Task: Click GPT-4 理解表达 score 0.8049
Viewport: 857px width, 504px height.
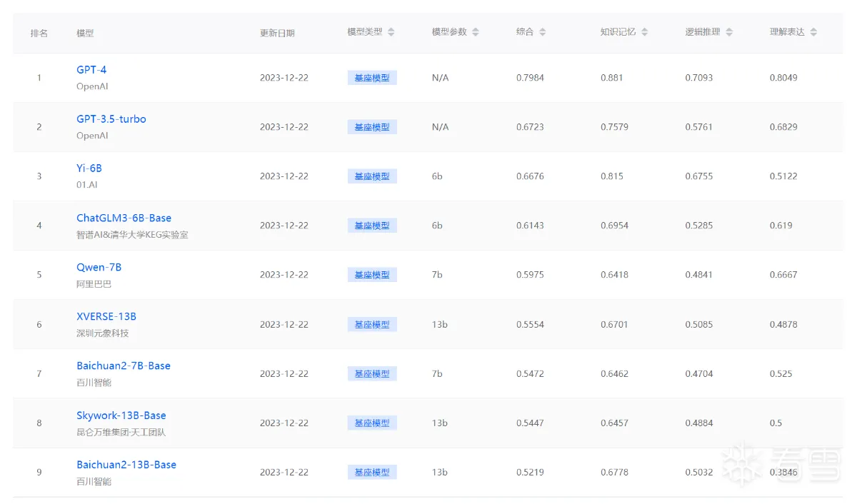Action: point(783,78)
